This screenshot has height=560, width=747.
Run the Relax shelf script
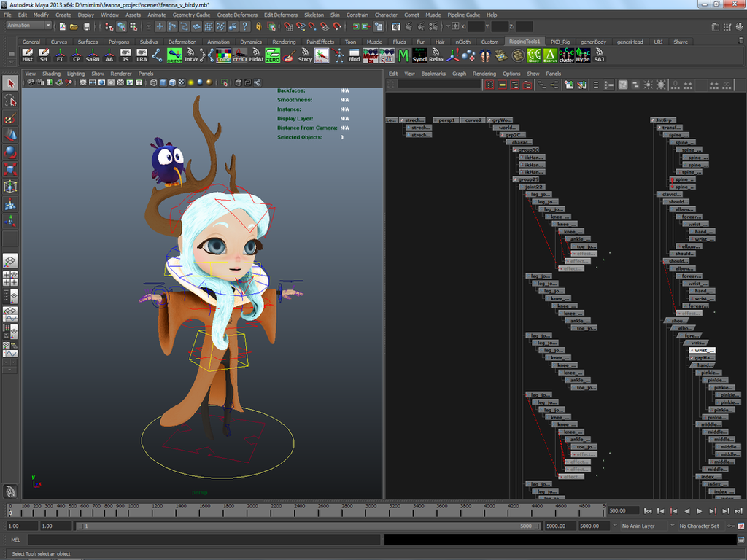tap(436, 55)
